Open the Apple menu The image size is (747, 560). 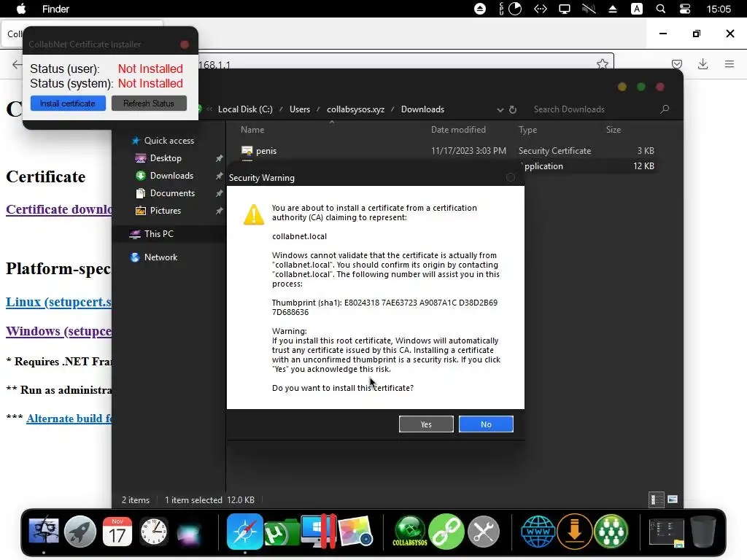(21, 9)
